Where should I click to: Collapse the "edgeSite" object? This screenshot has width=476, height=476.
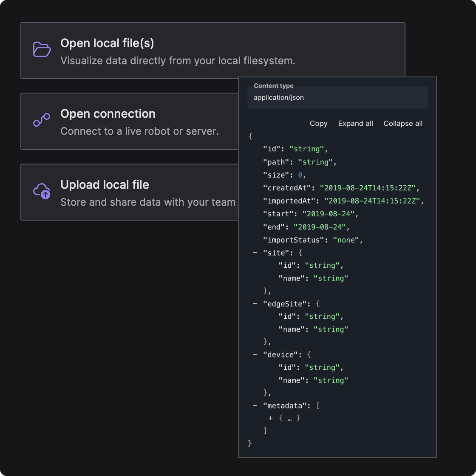click(x=255, y=304)
